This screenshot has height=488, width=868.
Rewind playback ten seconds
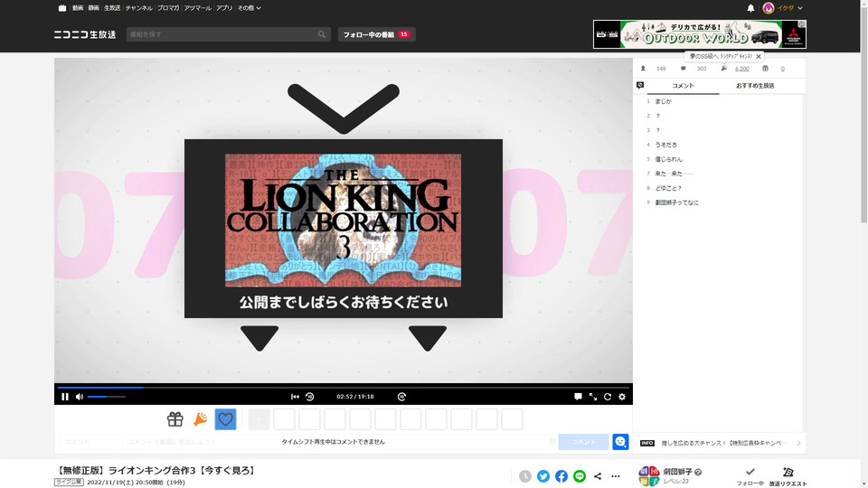(310, 397)
